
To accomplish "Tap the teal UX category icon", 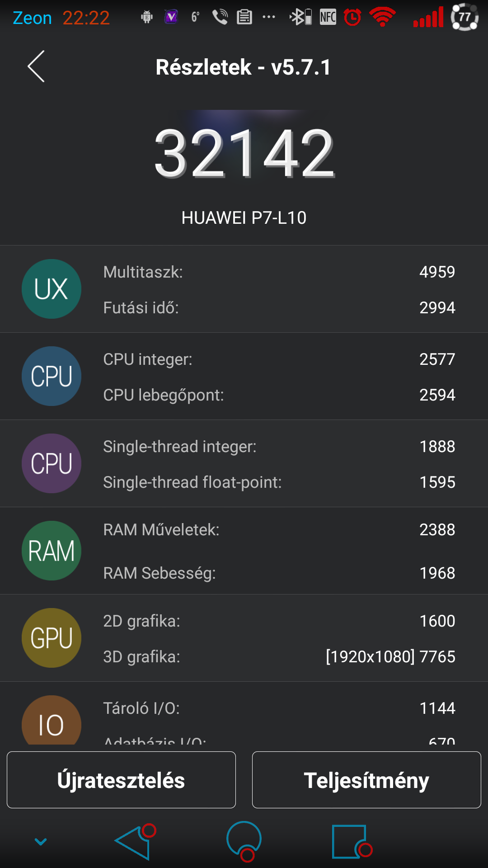I will pos(52,289).
